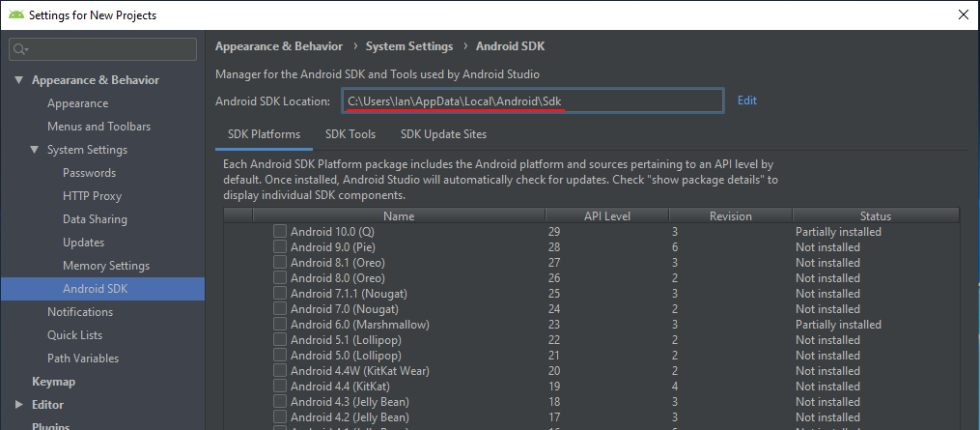Open Notifications settings
Image resolution: width=980 pixels, height=430 pixels.
(x=80, y=312)
